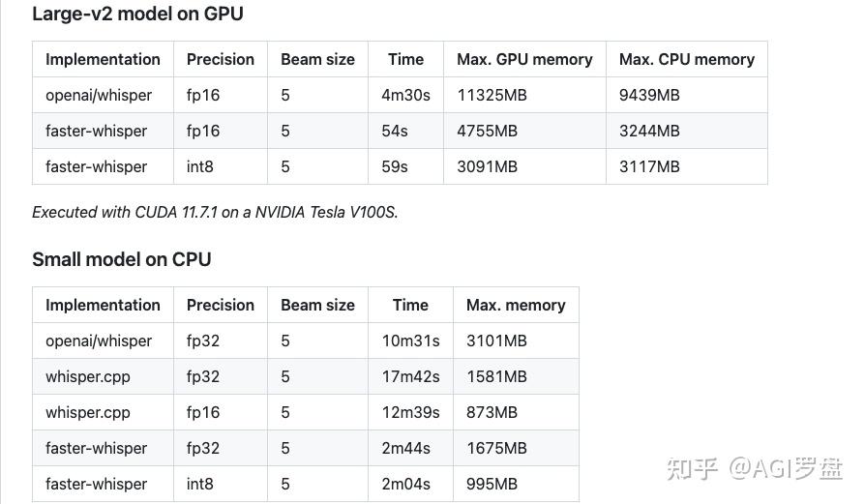The image size is (865, 504).
Task: Click the 59s time cell
Action: 395,166
